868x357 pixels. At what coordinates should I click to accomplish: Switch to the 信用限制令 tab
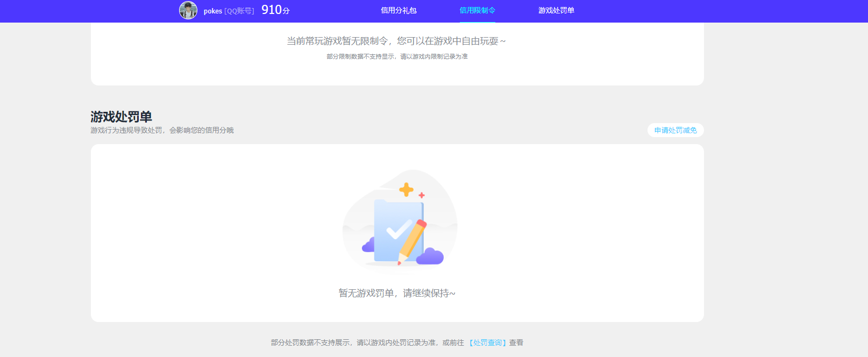[x=478, y=10]
